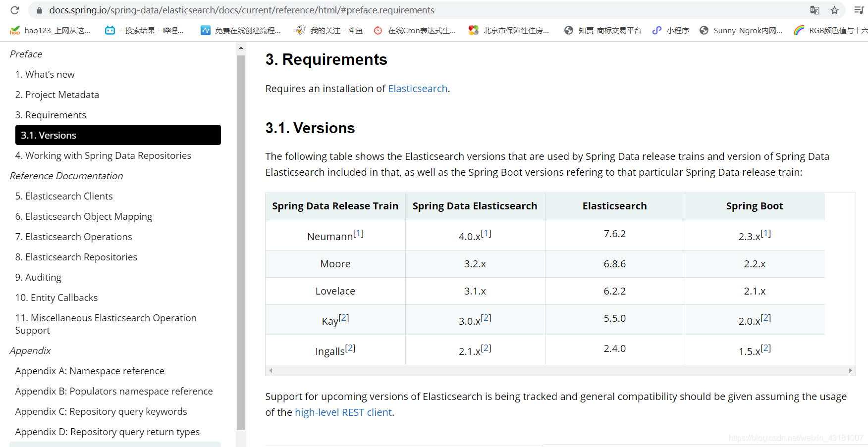The image size is (868, 447).
Task: Click footnote [2] next to Ingalls
Action: [x=350, y=348]
